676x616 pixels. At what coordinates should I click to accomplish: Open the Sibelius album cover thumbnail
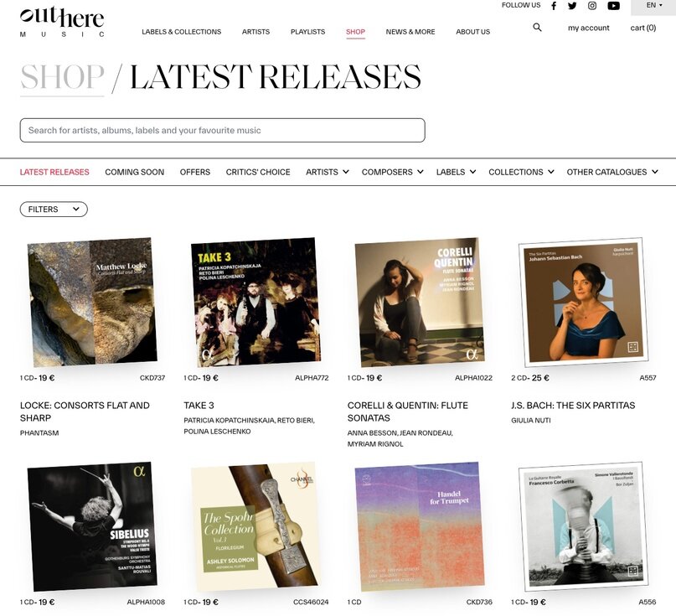pos(92,526)
